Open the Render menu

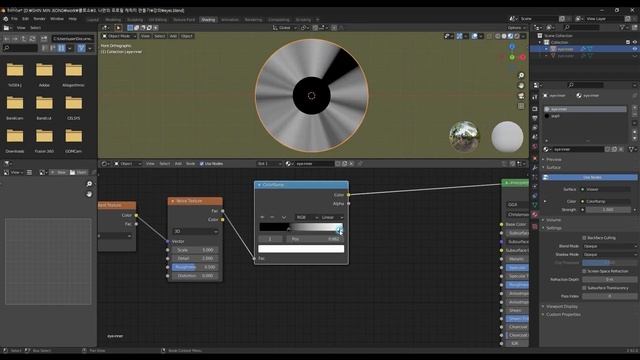coord(39,19)
